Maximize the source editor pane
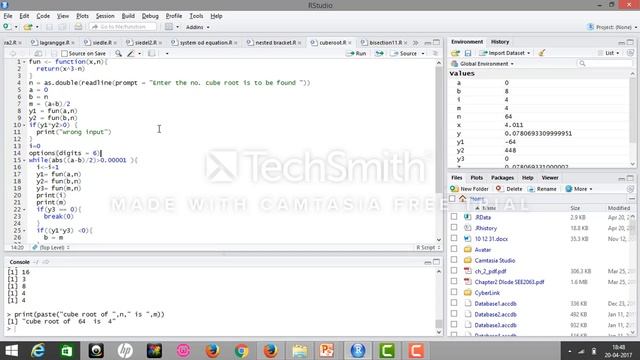 pyautogui.click(x=436, y=42)
